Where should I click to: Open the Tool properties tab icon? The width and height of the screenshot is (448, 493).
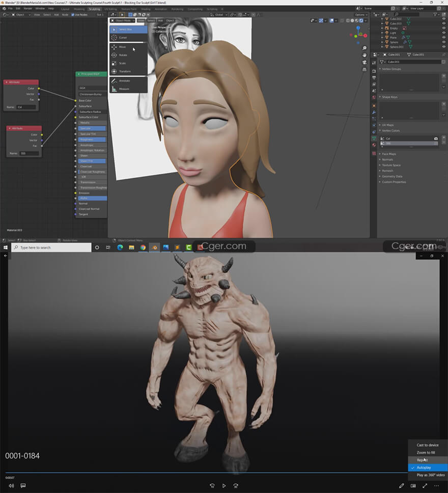[374, 63]
